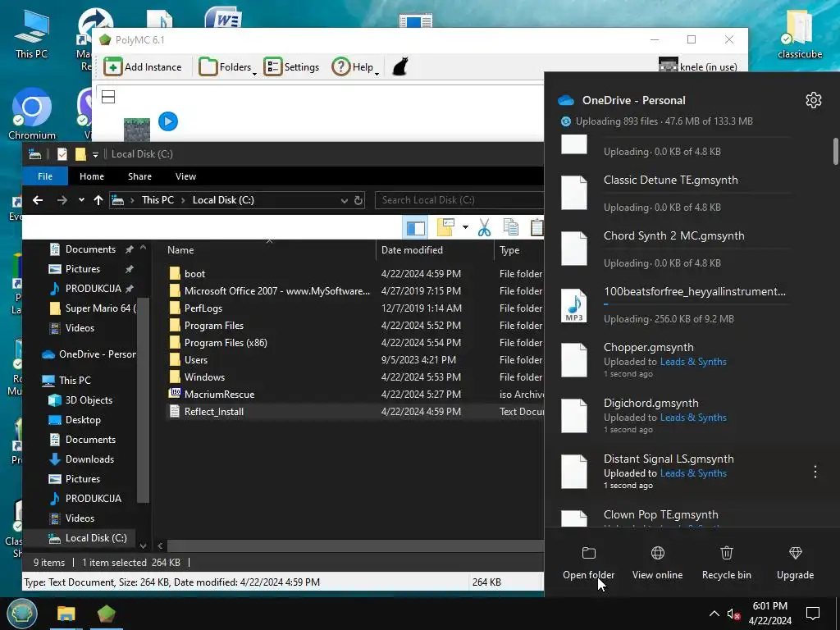Go forward in File Explorer
This screenshot has width=840, height=630.
pyautogui.click(x=62, y=200)
